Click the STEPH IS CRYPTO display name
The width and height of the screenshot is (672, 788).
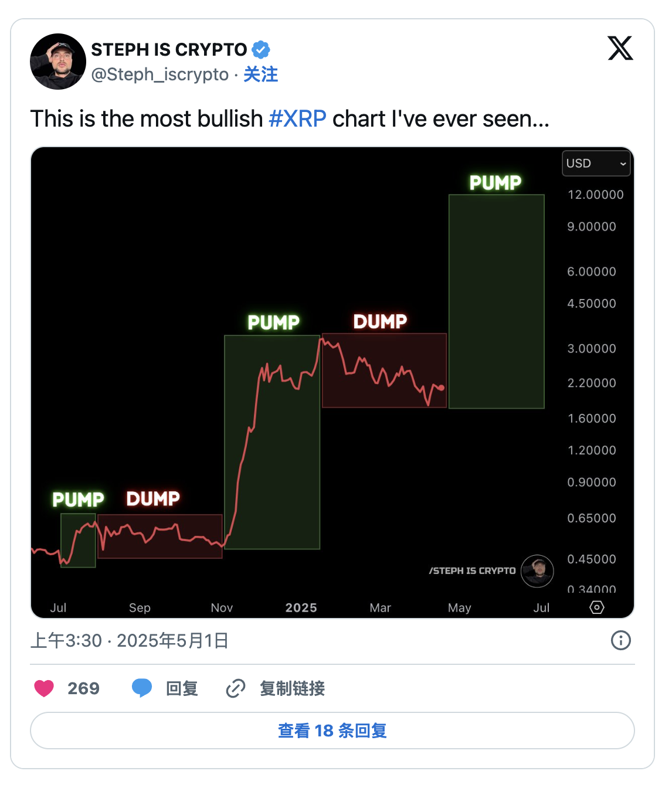click(x=169, y=50)
